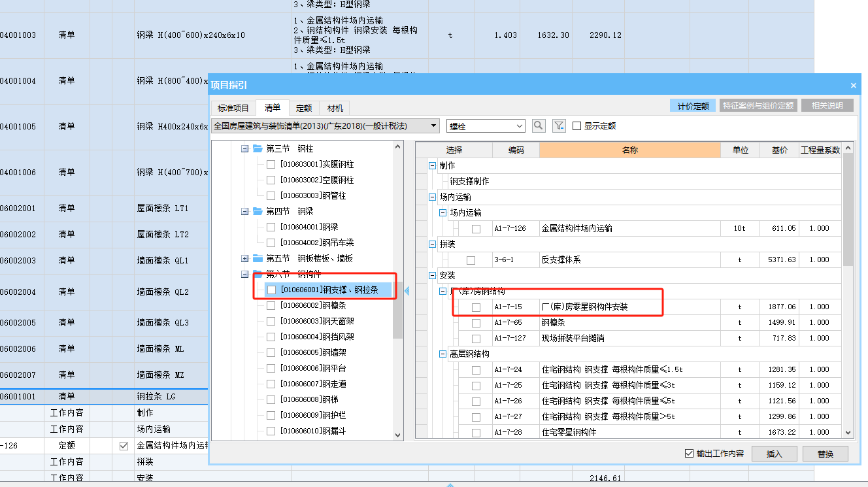
Task: Click the collapse arrow between the two panes
Action: pyautogui.click(x=407, y=290)
